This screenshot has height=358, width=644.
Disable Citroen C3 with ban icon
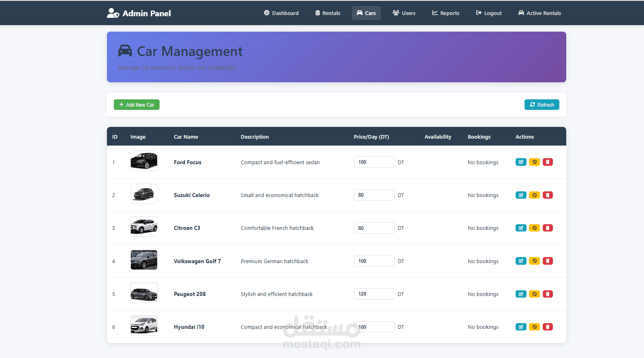coord(534,228)
